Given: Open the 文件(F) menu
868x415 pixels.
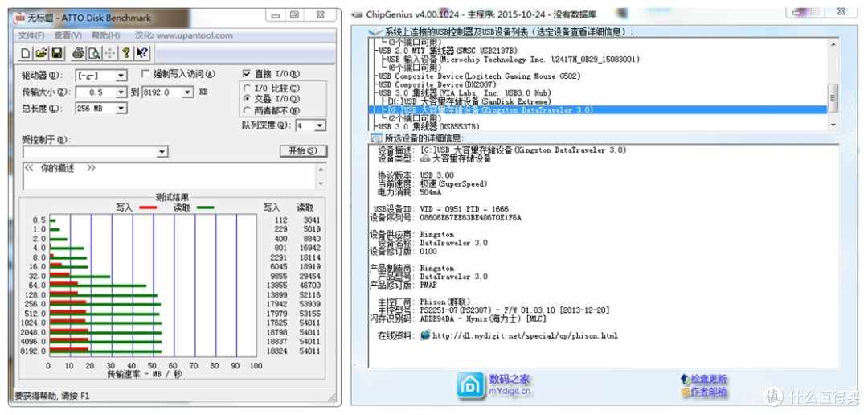Looking at the screenshot, I should [x=31, y=35].
